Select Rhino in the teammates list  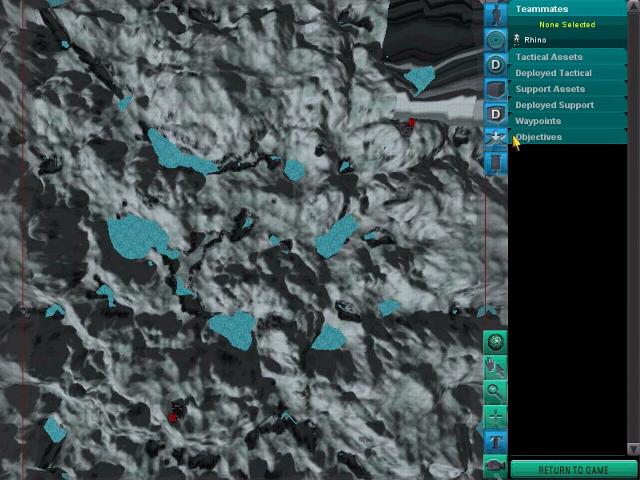tap(568, 40)
